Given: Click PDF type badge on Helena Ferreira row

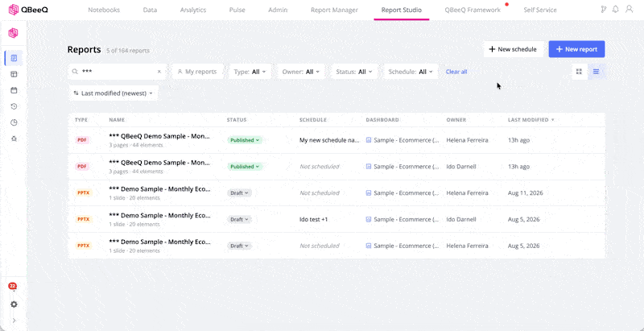Looking at the screenshot, I should tap(82, 140).
